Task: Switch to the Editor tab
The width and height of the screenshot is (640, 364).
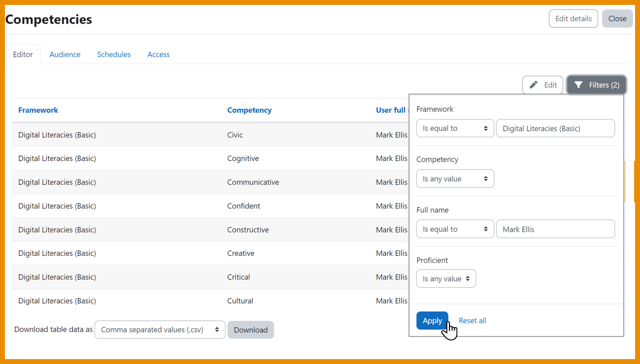Action: 23,55
